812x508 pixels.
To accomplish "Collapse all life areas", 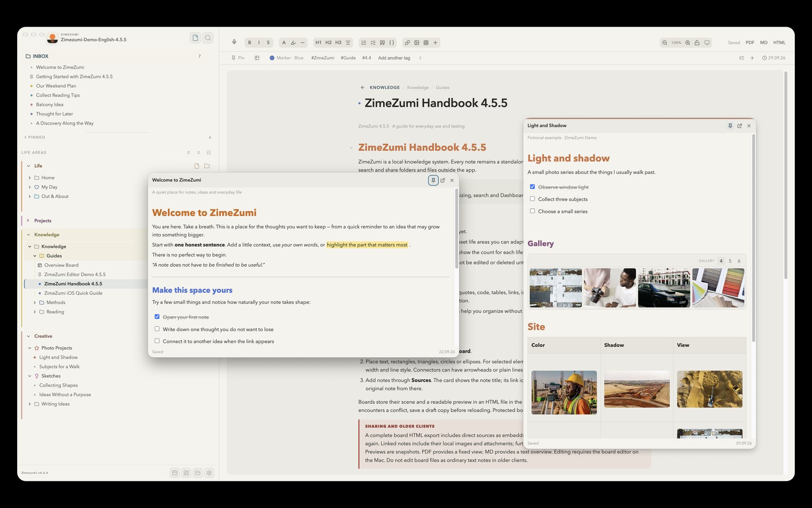I will click(x=189, y=153).
